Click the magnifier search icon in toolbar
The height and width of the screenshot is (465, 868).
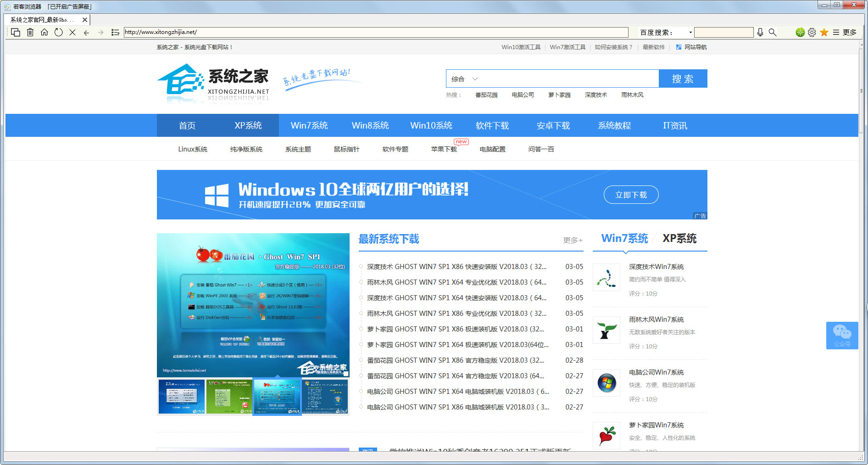773,32
